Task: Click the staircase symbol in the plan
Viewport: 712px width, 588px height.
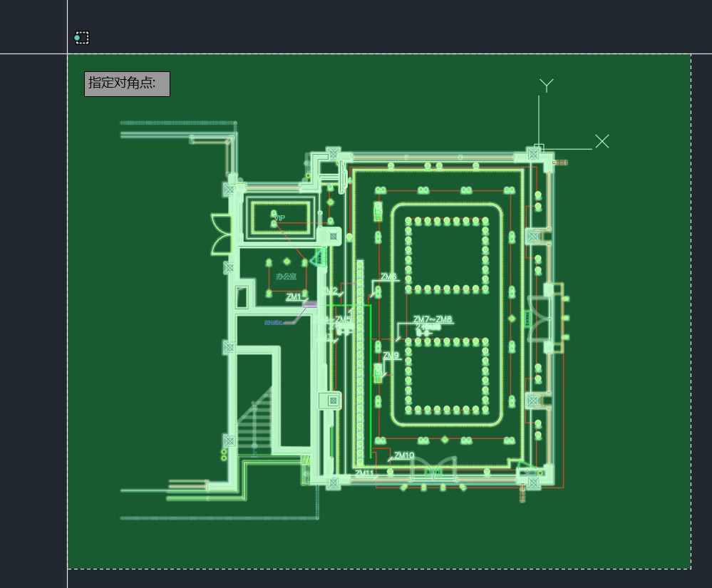Action: coord(255,422)
